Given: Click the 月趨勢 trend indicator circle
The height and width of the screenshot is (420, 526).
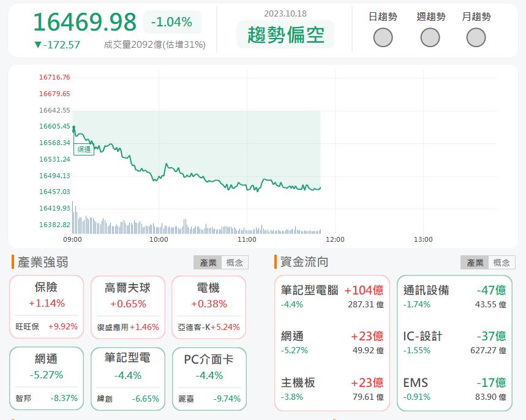Looking at the screenshot, I should click(475, 37).
